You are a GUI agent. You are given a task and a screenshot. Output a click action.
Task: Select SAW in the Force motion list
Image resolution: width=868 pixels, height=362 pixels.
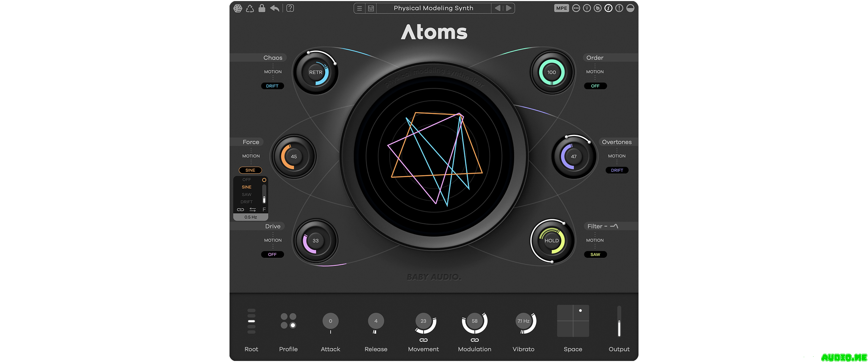[247, 195]
